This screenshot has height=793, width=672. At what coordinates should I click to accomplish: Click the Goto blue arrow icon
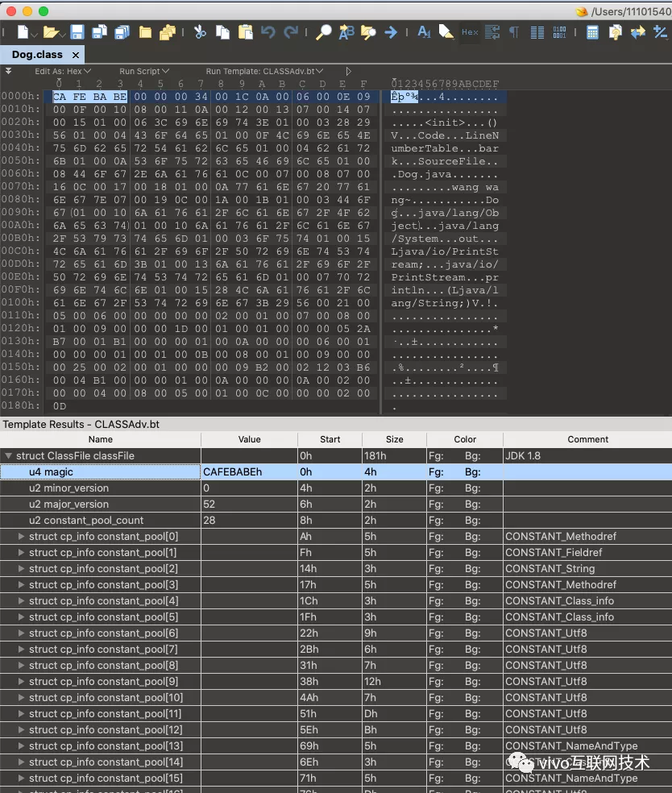coord(391,32)
